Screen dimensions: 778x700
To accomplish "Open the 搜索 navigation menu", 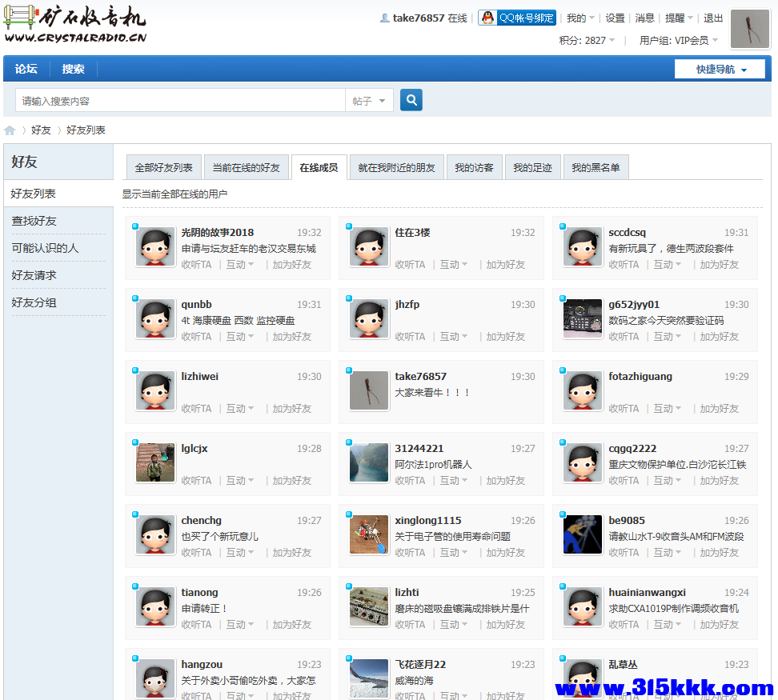I will click(73, 69).
